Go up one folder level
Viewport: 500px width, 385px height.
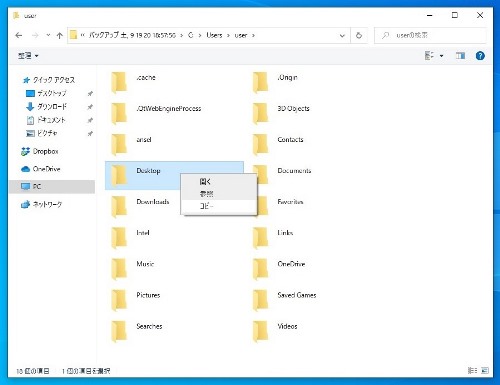click(60, 35)
